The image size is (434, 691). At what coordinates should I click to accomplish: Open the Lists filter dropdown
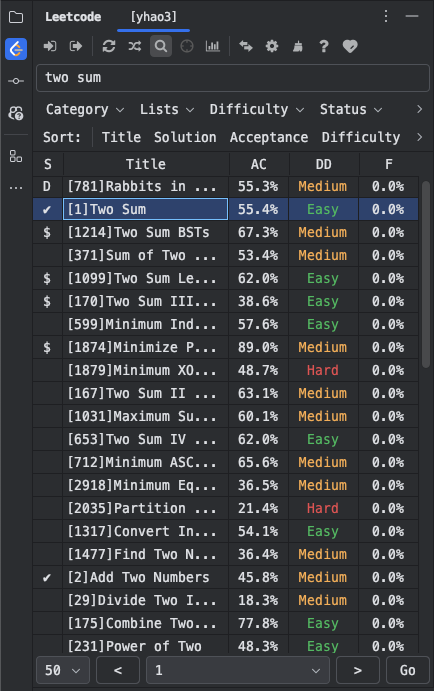(167, 109)
